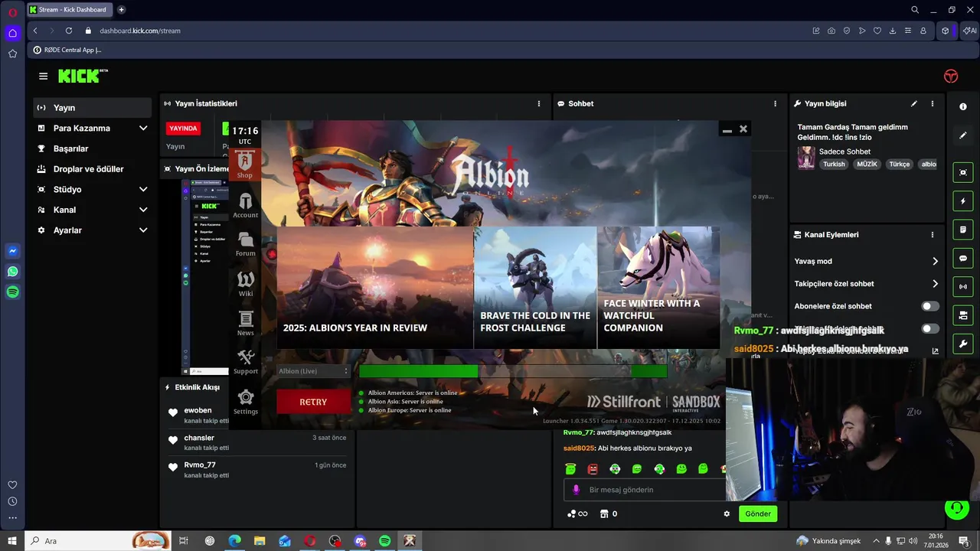Open Messenger in Opera sidebar
Viewport: 980px width, 551px height.
coord(12,251)
